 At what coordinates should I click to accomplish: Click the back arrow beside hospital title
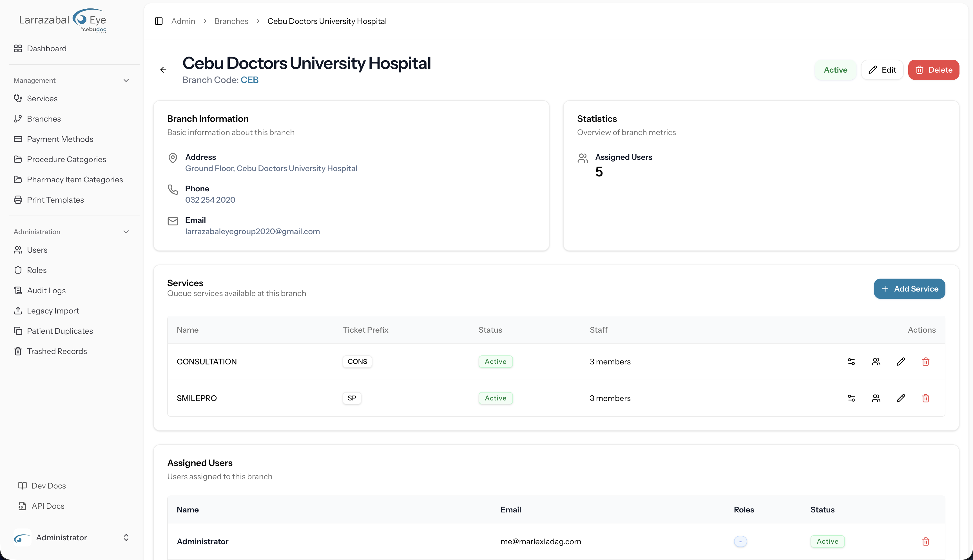(x=163, y=70)
